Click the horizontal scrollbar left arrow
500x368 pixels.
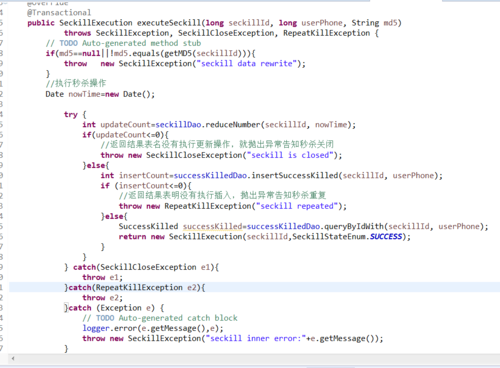(x=13, y=359)
